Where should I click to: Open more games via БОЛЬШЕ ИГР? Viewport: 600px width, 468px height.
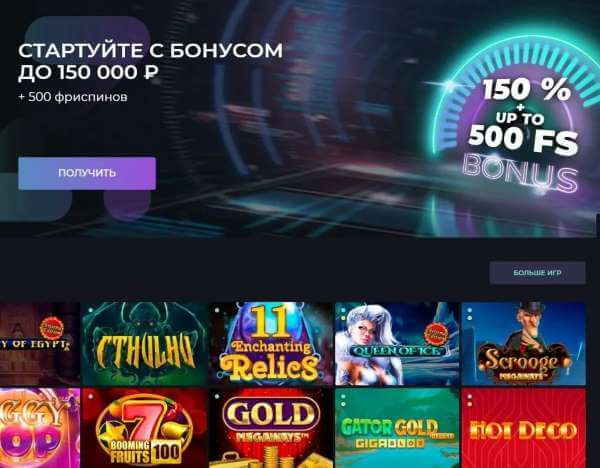pyautogui.click(x=537, y=273)
